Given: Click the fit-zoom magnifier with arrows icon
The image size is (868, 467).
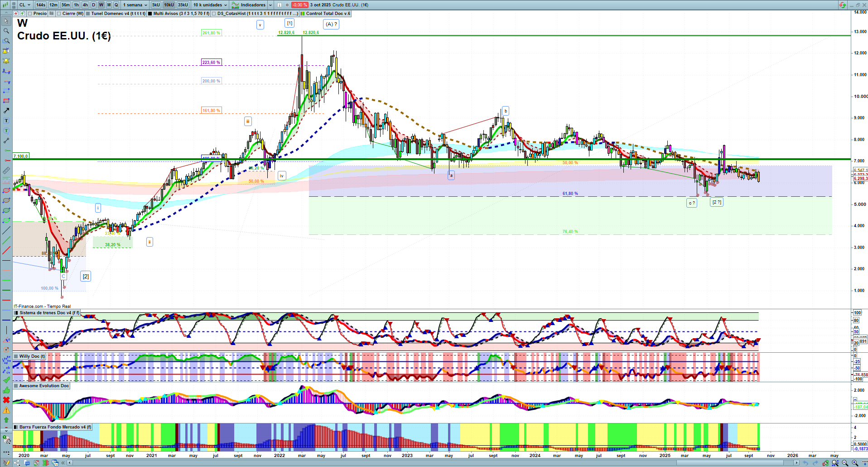Looking at the screenshot, I should coord(835,463).
